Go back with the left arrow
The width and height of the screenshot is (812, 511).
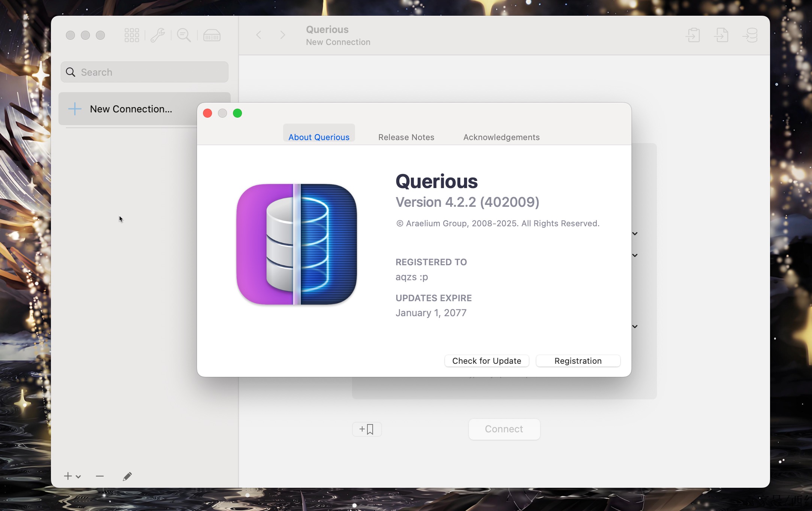(x=258, y=35)
